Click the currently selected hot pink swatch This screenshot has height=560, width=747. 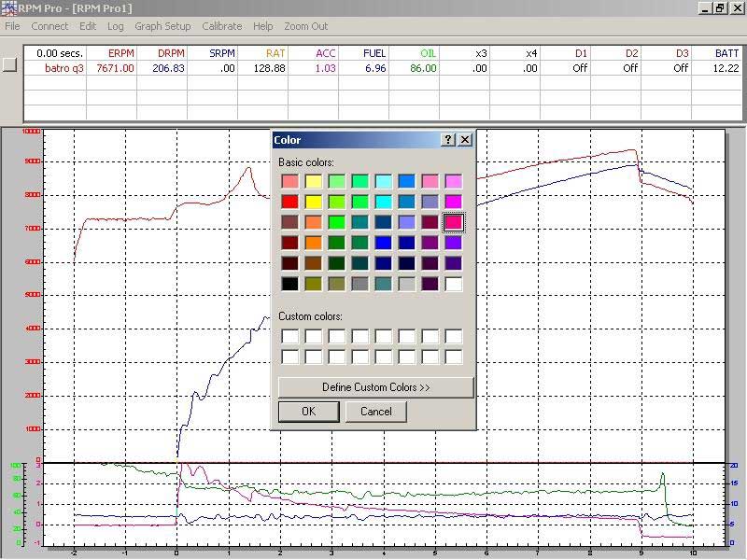pyautogui.click(x=454, y=222)
